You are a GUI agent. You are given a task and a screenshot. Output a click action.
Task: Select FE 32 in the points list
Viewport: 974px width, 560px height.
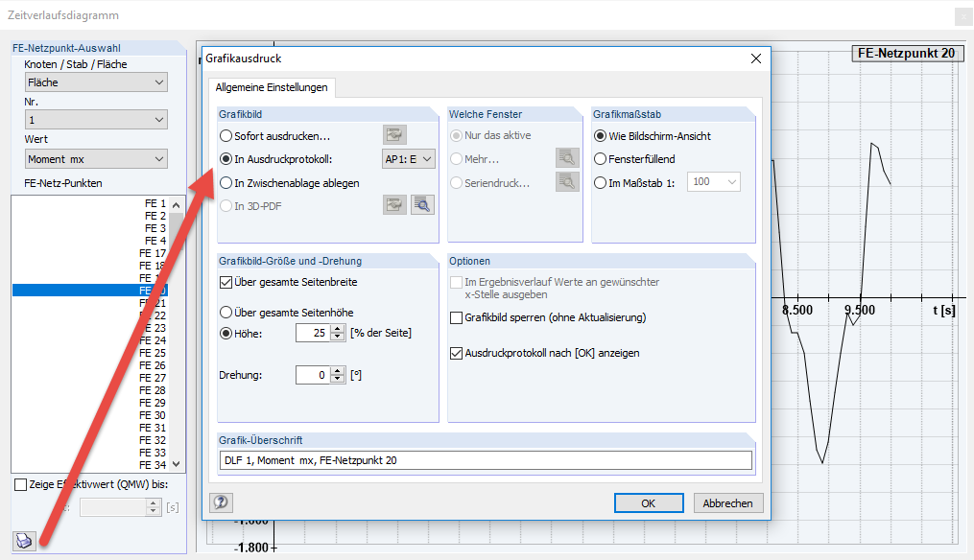click(x=90, y=440)
